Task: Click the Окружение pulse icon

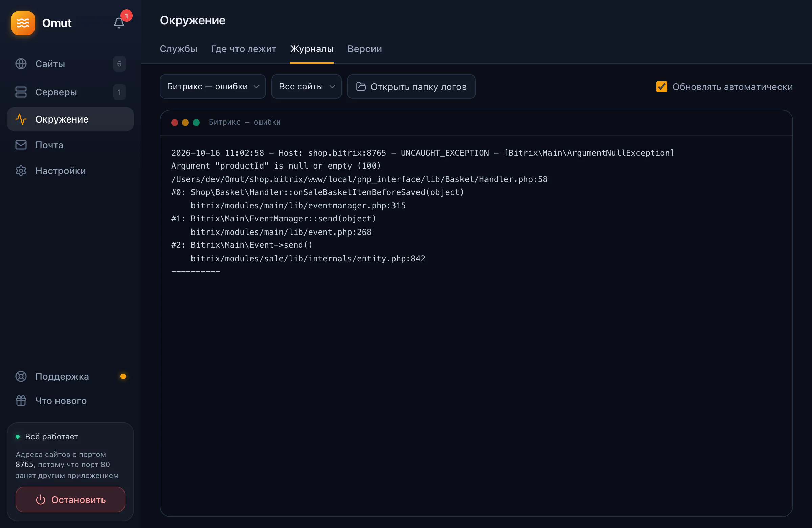Action: [21, 119]
